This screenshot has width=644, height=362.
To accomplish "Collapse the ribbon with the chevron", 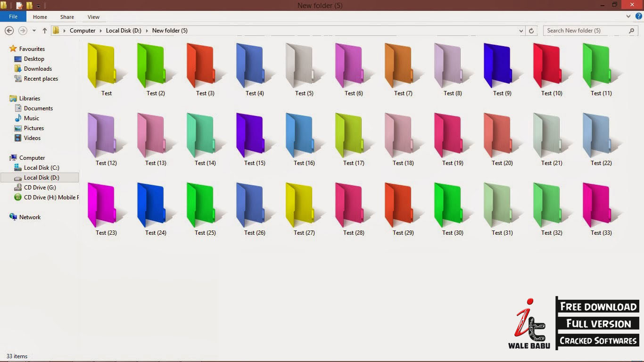I will pyautogui.click(x=628, y=16).
